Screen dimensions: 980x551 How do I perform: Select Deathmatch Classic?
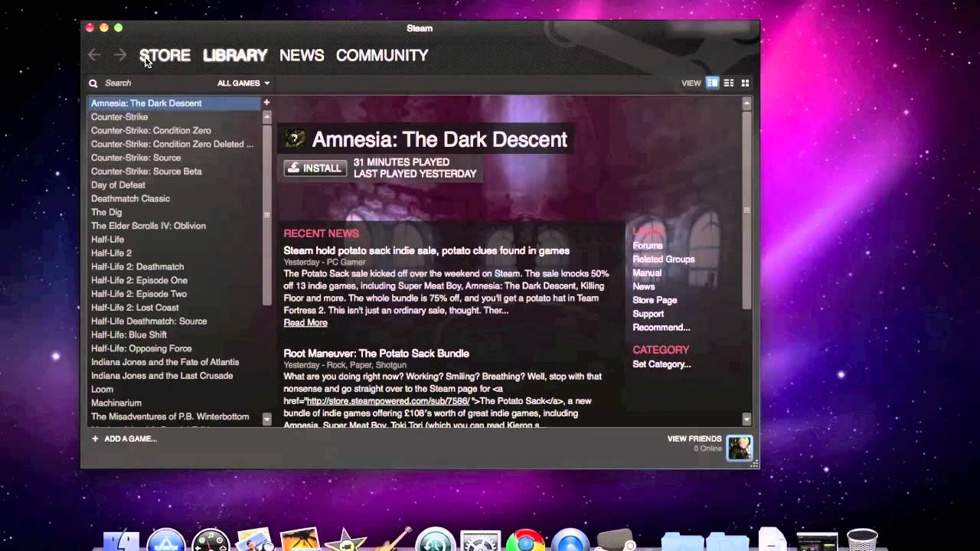pyautogui.click(x=175, y=199)
